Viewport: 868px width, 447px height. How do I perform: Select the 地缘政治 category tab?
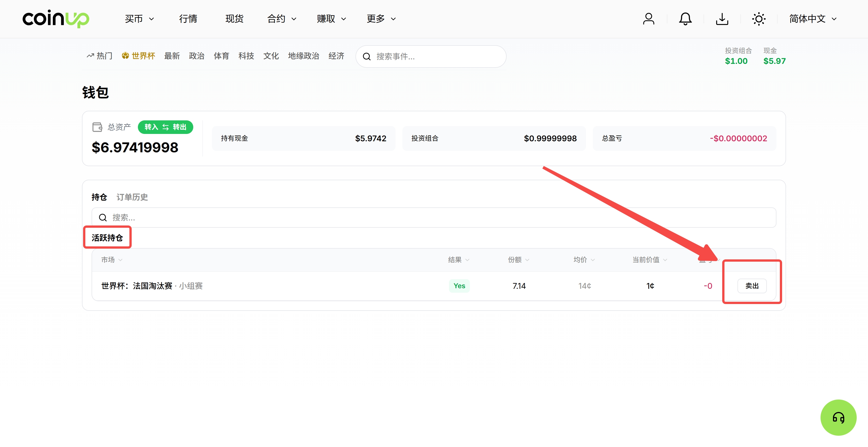point(303,56)
